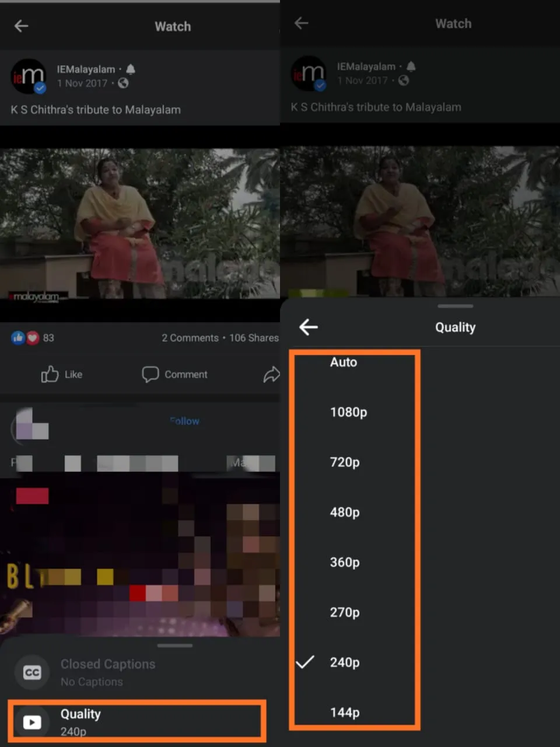Select Auto video quality
Image resolution: width=560 pixels, height=747 pixels.
pyautogui.click(x=344, y=362)
